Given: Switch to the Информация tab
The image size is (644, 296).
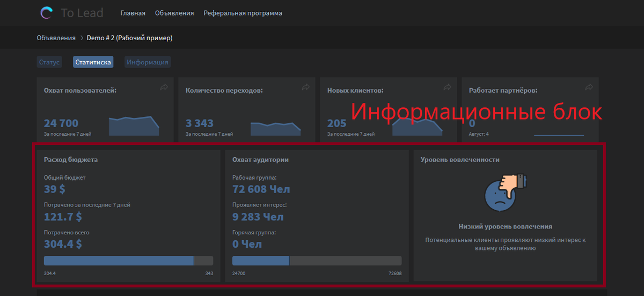Looking at the screenshot, I should coord(148,62).
